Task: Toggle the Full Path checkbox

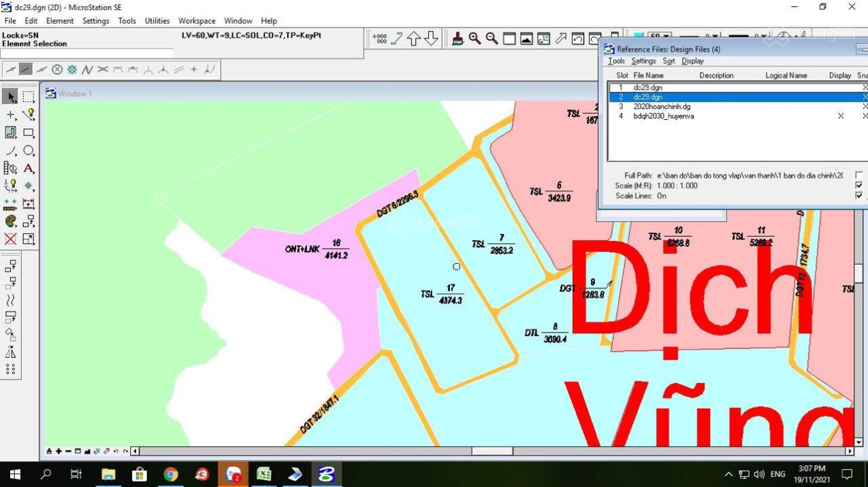Action: coord(859,175)
